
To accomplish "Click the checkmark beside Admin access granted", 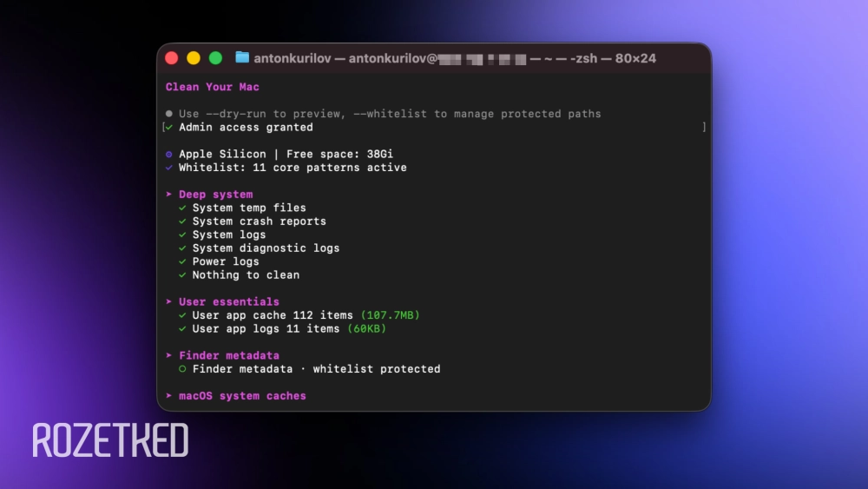I will click(169, 128).
